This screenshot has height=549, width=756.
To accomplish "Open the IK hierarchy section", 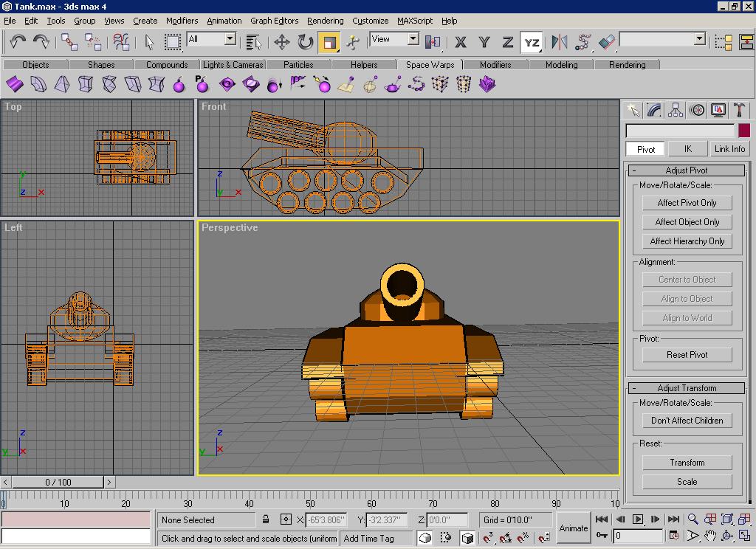I will pyautogui.click(x=687, y=149).
